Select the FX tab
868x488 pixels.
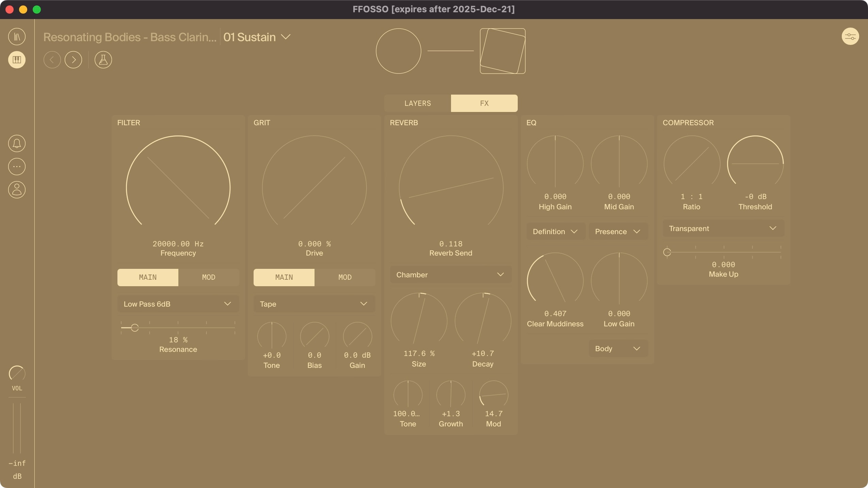(484, 103)
